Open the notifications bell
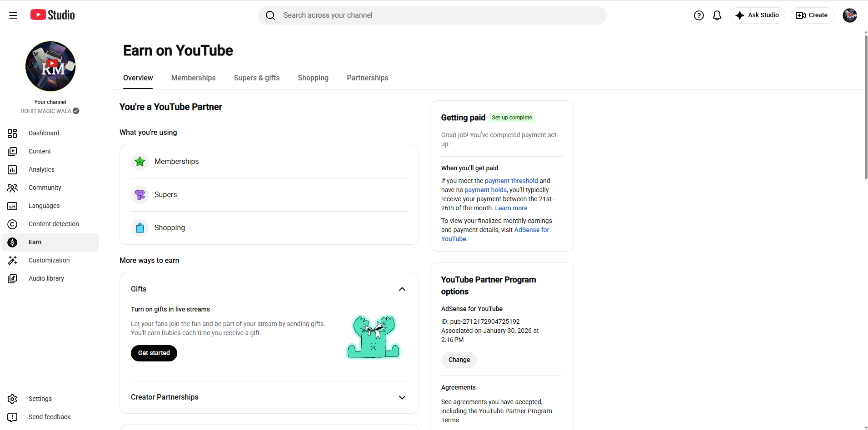 tap(717, 15)
